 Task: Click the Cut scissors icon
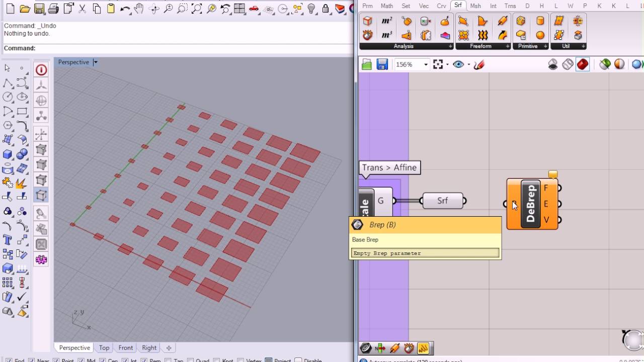pyautogui.click(x=82, y=9)
